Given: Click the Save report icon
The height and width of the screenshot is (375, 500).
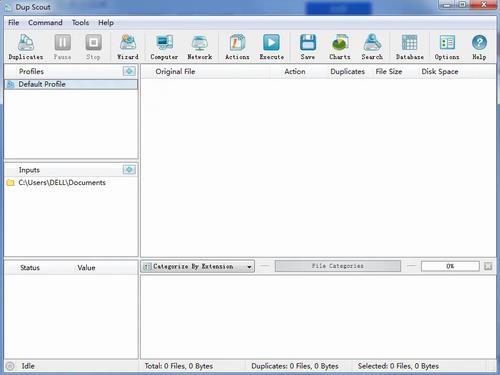Looking at the screenshot, I should pos(308,47).
